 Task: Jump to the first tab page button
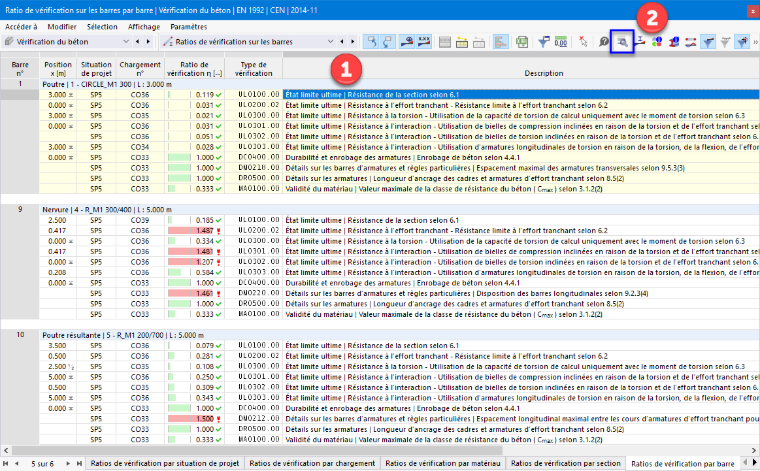pyautogui.click(x=6, y=464)
